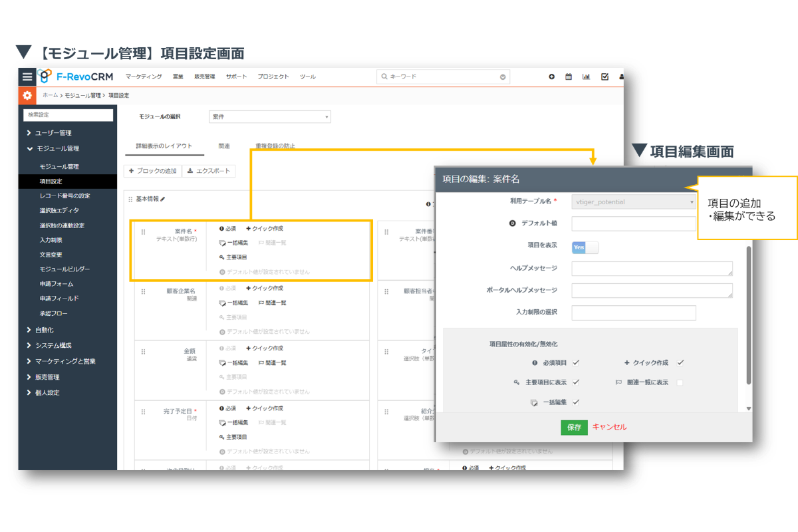Toggle the 項目を表示 Yes switch
The width and height of the screenshot is (798, 532).
tap(585, 247)
